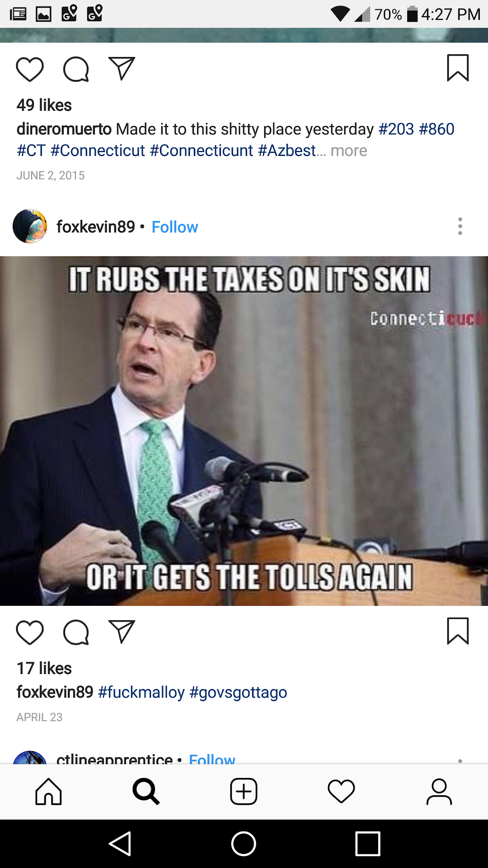Tap the #govsgottago hashtag
488x868 pixels.
[238, 693]
